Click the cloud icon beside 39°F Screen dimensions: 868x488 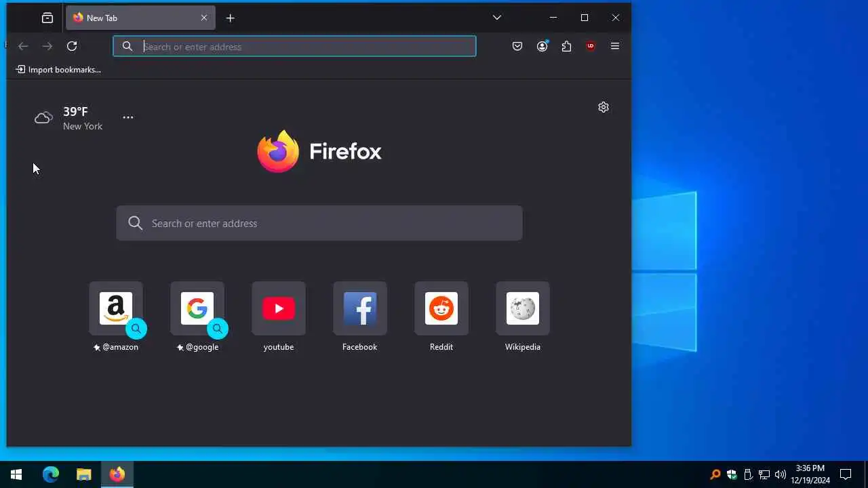[x=43, y=118]
